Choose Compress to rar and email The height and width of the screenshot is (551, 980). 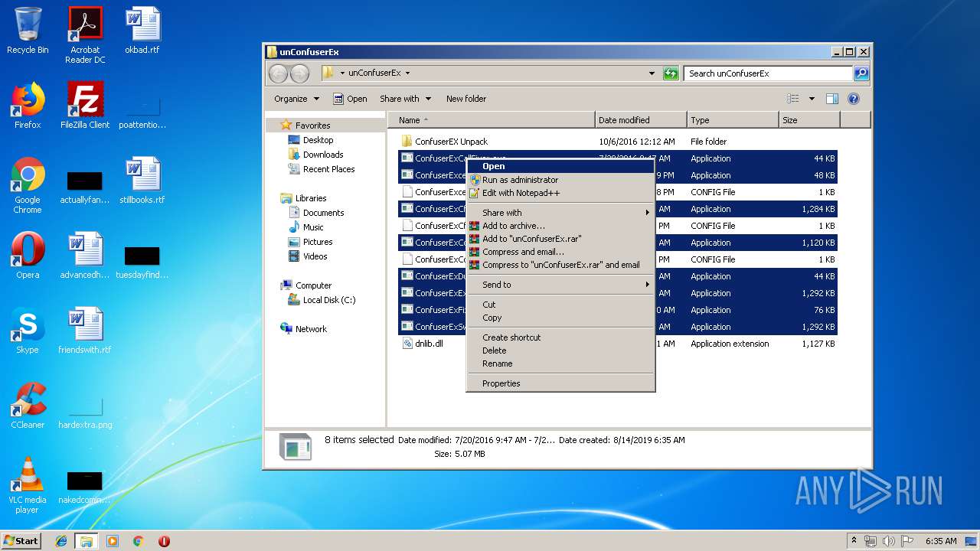(560, 265)
